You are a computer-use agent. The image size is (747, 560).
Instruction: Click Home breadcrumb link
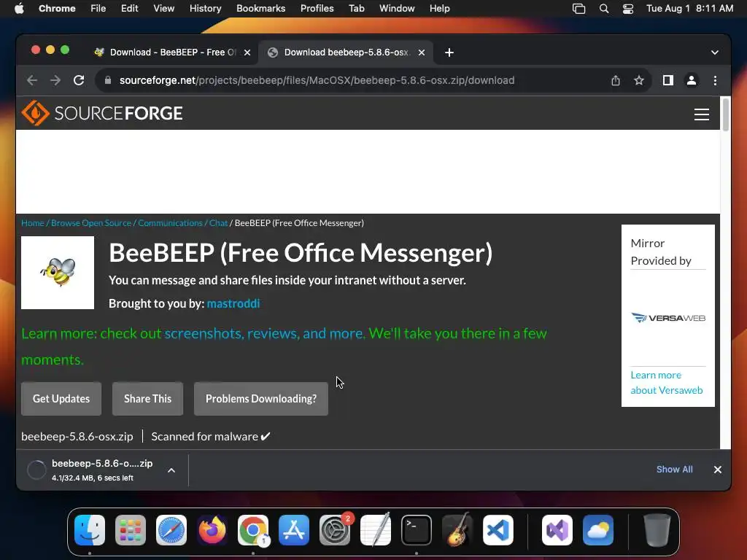(32, 223)
